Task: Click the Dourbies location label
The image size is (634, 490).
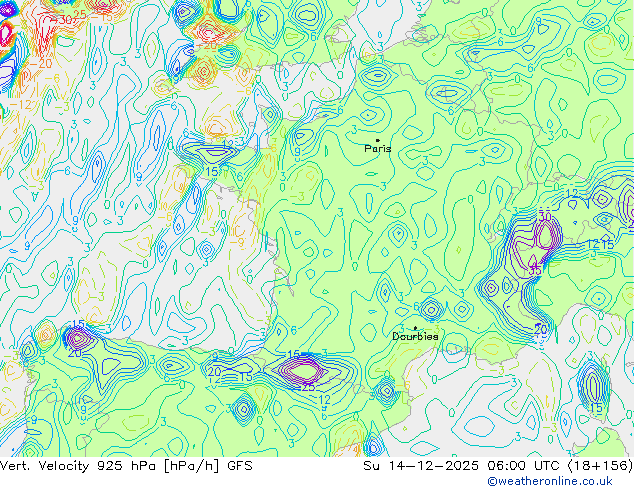Action: [415, 336]
